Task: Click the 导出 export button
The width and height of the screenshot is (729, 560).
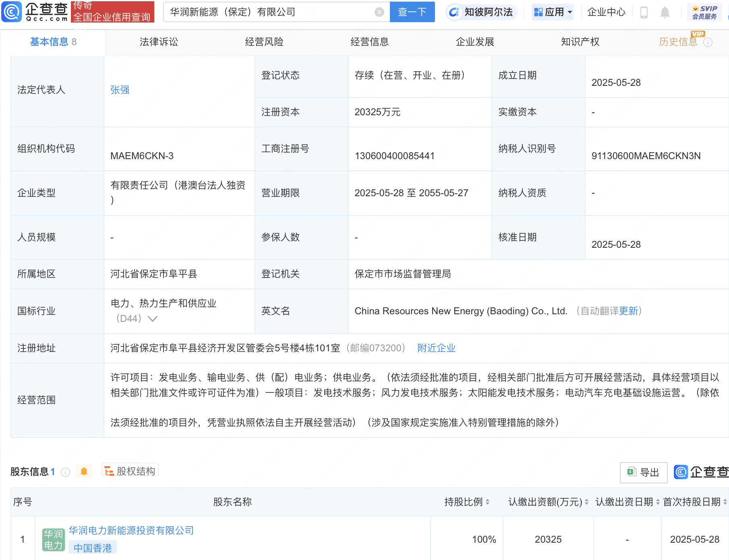Action: pos(644,473)
